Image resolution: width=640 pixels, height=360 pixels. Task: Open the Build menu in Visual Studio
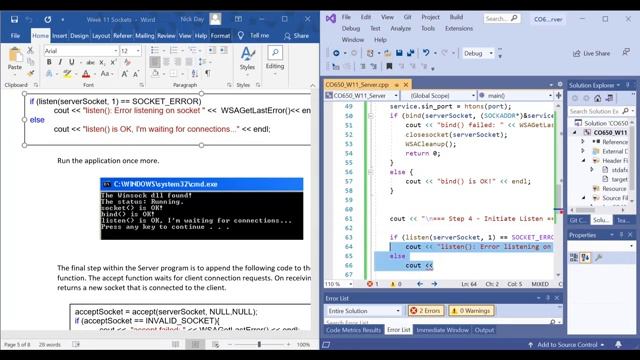click(x=456, y=17)
